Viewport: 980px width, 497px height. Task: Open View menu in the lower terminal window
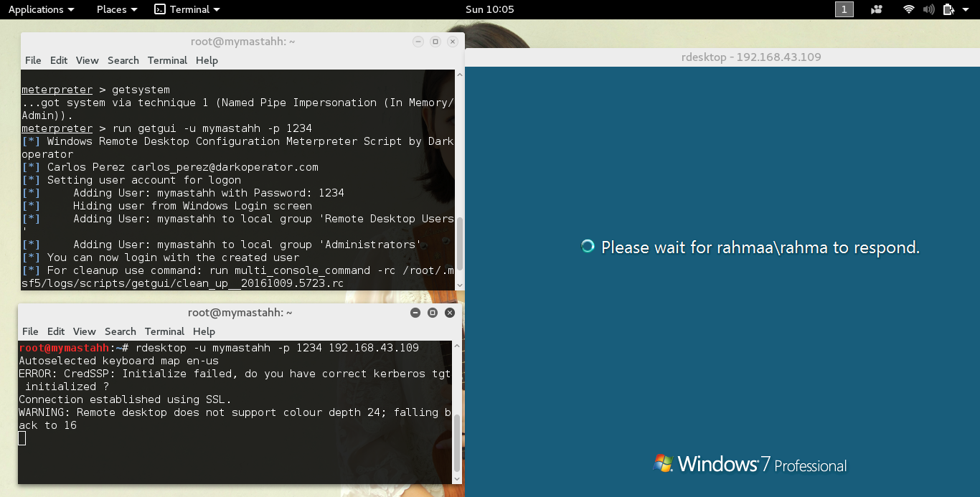(84, 331)
